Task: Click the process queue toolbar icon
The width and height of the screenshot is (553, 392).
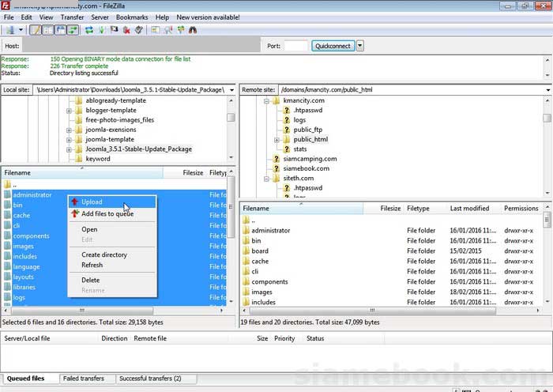Action: click(102, 30)
